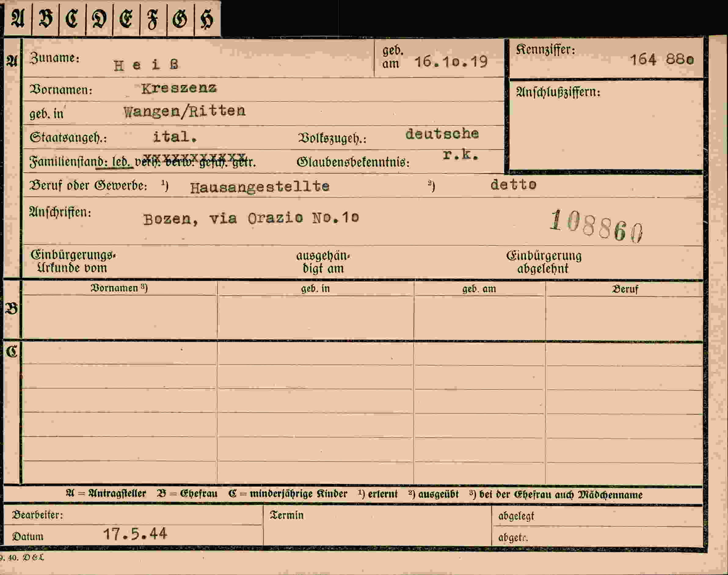Click the nationality value 'ital.'
728x575 pixels.
pos(175,137)
